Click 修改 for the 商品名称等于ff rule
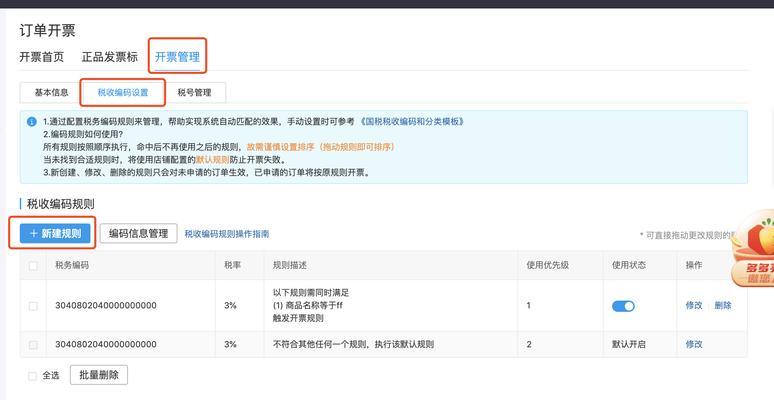Image resolution: width=774 pixels, height=400 pixels. [694, 306]
